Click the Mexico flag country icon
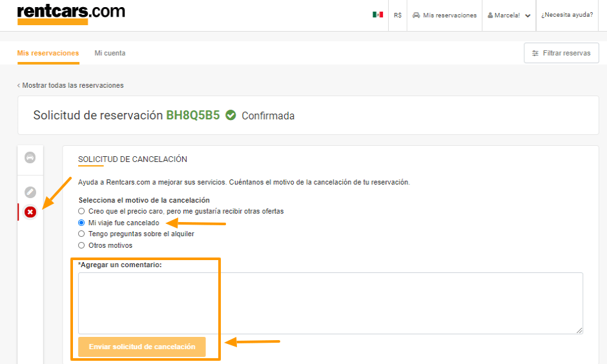 tap(378, 15)
